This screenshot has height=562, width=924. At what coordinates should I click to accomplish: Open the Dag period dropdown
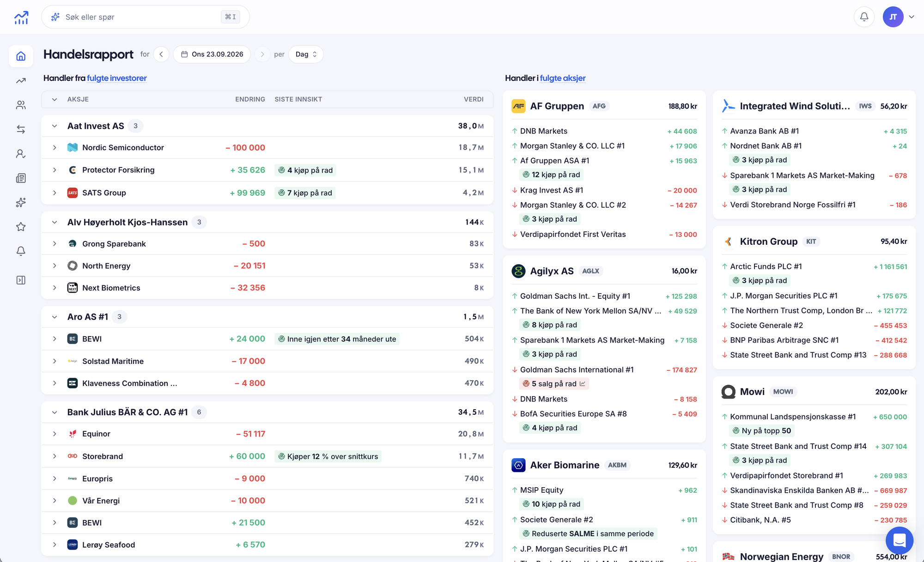click(x=306, y=54)
